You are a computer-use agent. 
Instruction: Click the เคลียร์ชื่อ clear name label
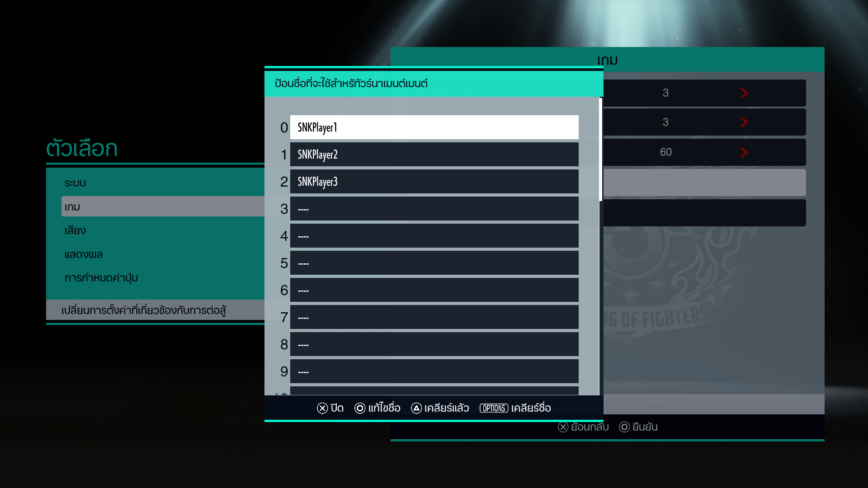point(531,408)
